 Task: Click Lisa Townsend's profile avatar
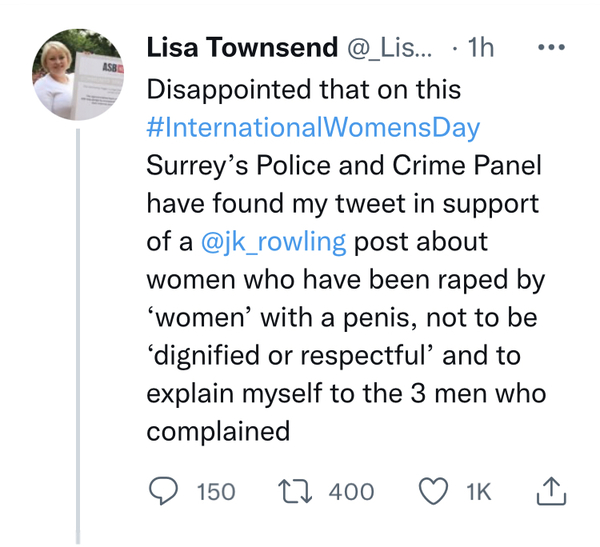(x=78, y=77)
